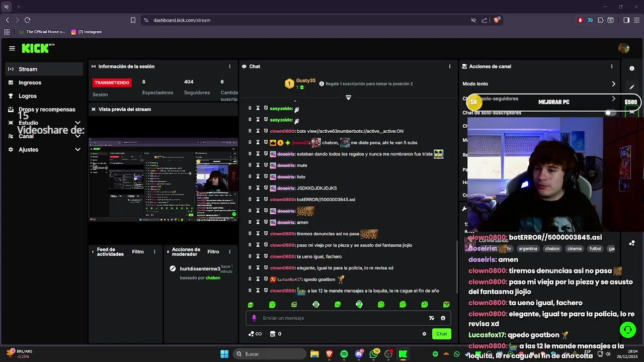This screenshot has height=362, width=644.
Task: Insert the first green quick emote
Action: 251,305
